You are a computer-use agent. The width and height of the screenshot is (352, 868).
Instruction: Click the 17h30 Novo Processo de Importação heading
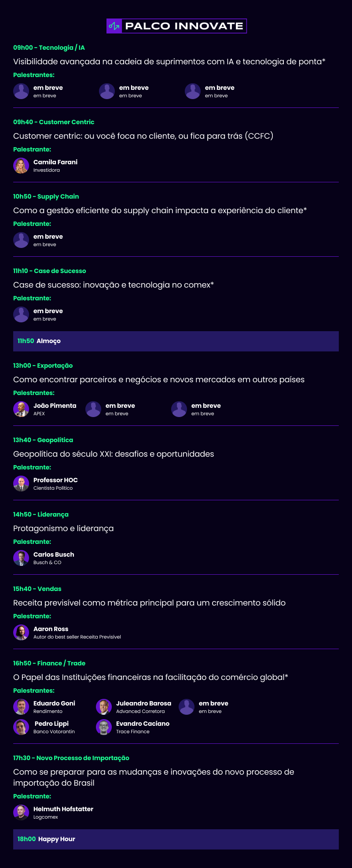(71, 758)
